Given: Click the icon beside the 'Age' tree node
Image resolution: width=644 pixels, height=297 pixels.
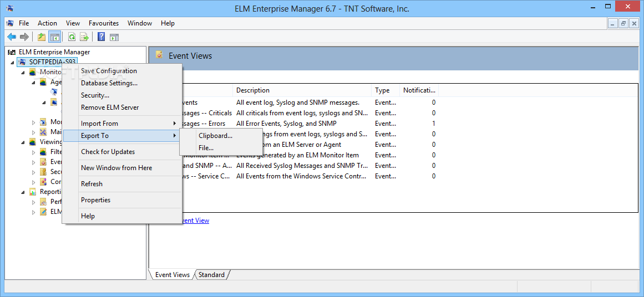Looking at the screenshot, I should (43, 81).
